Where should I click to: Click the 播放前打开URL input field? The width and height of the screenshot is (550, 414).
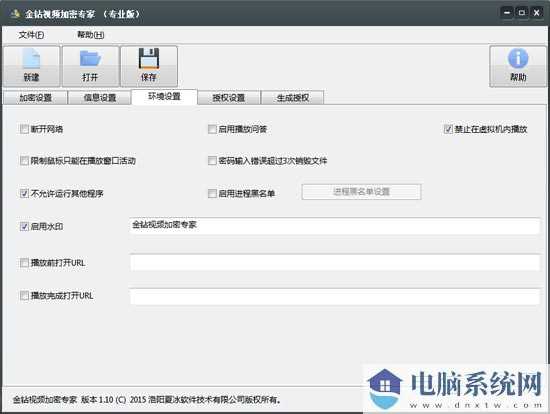[x=335, y=262]
